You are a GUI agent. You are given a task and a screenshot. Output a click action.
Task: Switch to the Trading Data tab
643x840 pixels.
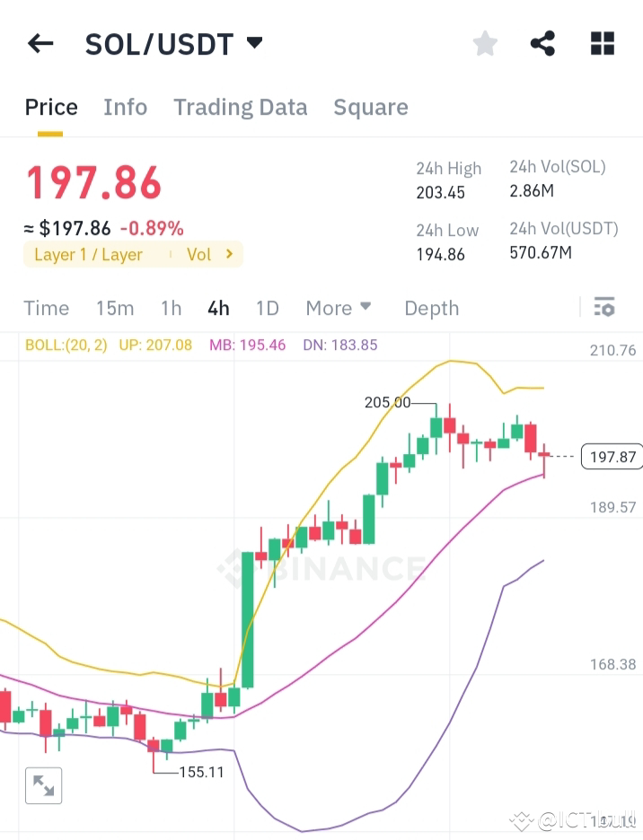point(240,107)
